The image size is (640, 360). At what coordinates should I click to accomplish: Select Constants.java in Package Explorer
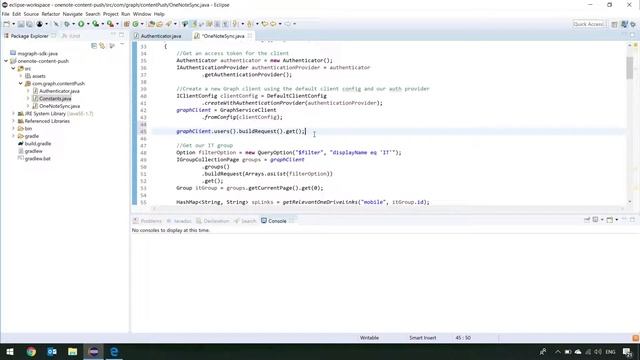point(55,98)
